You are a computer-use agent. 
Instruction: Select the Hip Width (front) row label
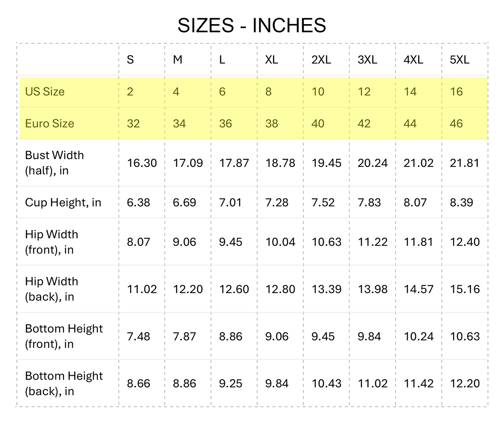[51, 242]
